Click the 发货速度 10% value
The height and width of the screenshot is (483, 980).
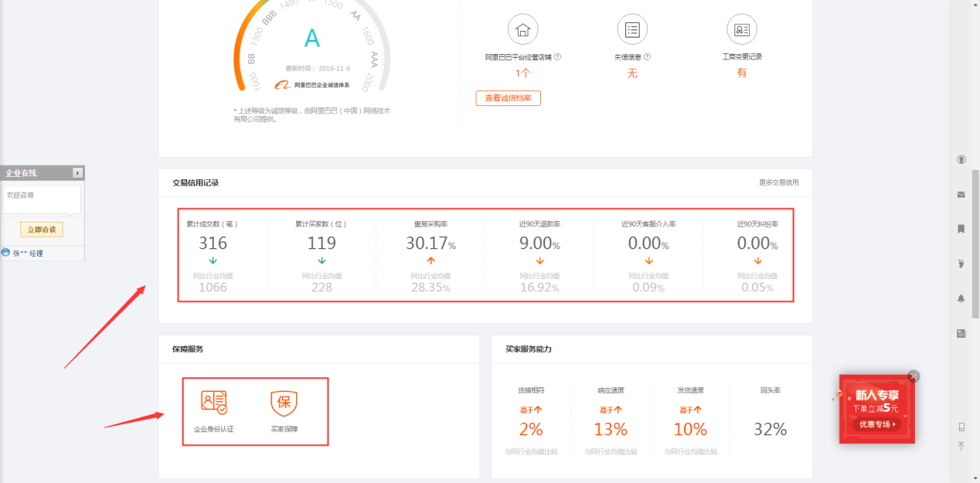click(x=690, y=430)
